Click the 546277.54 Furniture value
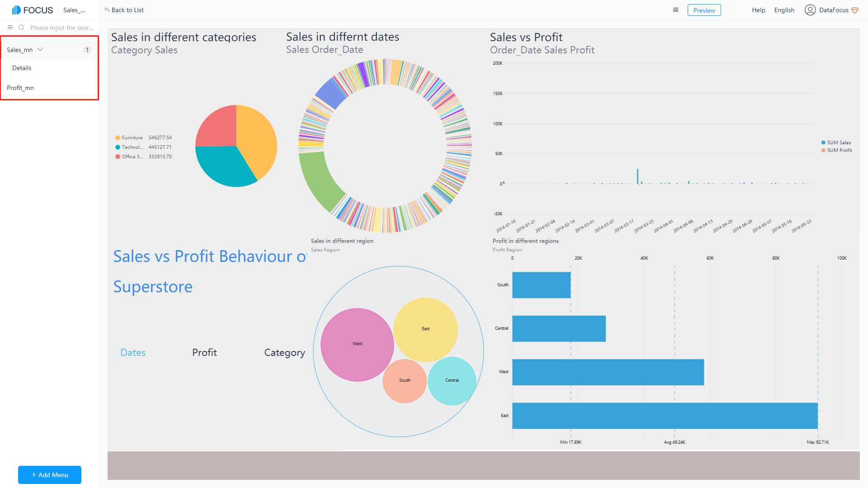This screenshot has width=868, height=488. tap(160, 137)
